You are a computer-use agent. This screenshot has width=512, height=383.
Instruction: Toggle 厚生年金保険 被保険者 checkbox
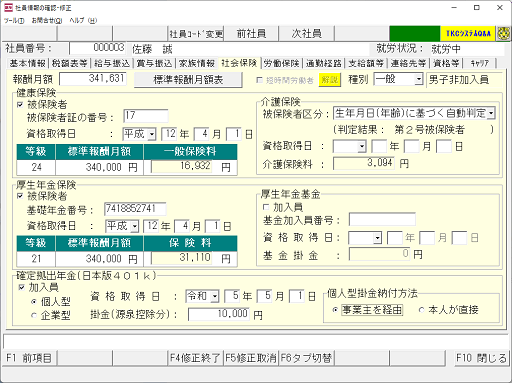click(20, 196)
